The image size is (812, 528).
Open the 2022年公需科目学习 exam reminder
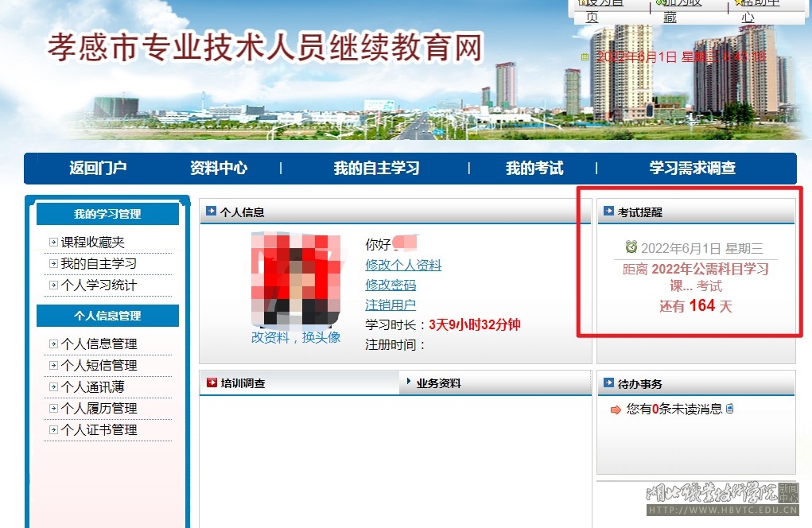[x=696, y=278]
